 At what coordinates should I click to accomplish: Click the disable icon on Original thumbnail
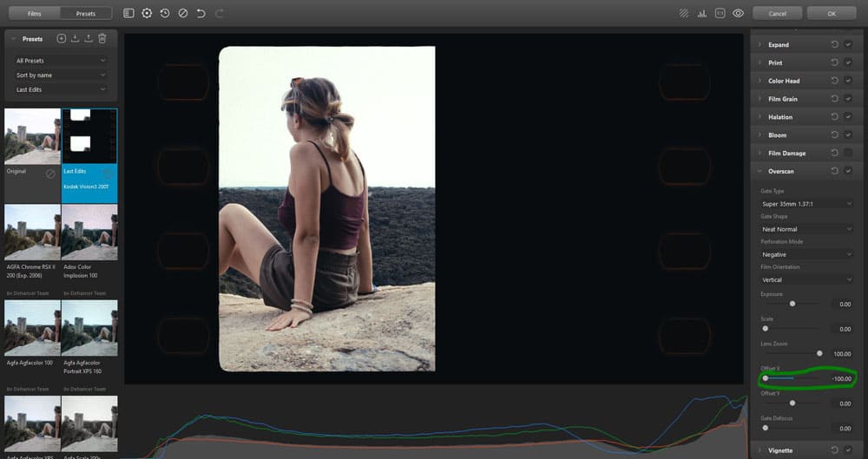click(50, 174)
